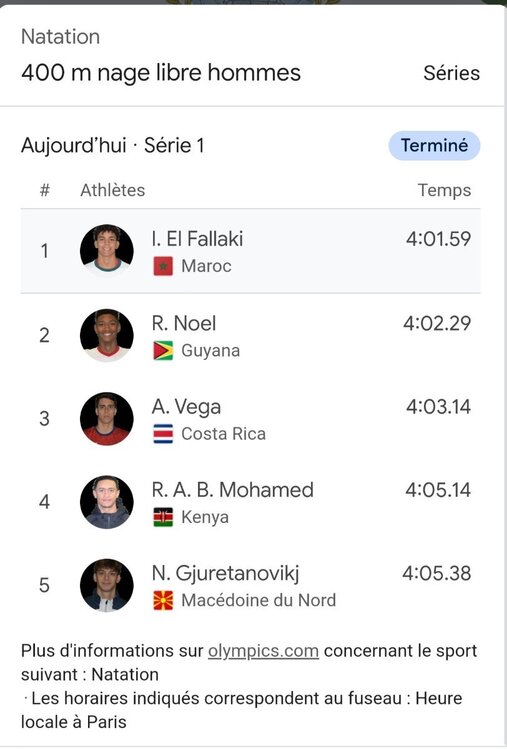The width and height of the screenshot is (507, 750).
Task: Click the Temps column header
Action: (444, 190)
